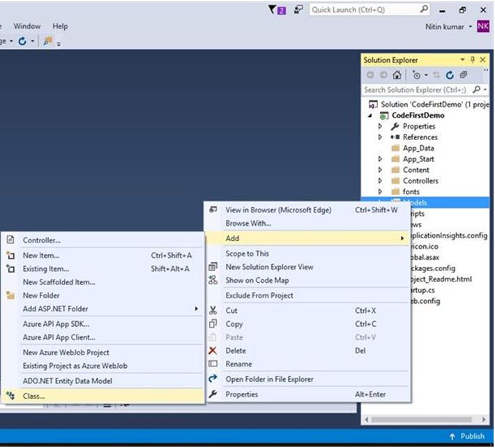This screenshot has width=495, height=448.
Task: Choose ADO.NET Entity Data Model
Action: (102, 381)
